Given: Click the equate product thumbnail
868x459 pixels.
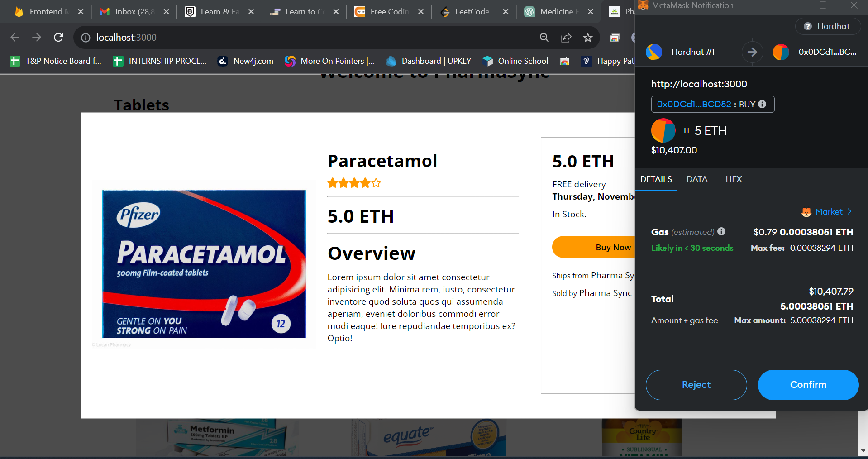Looking at the screenshot, I should click(430, 437).
